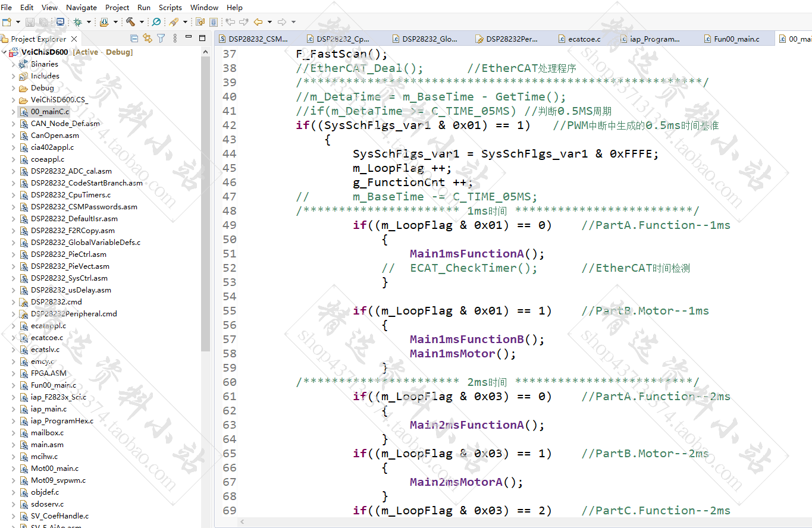The image size is (812, 528).
Task: Click the pen marker toolbar icon
Action: [x=174, y=22]
